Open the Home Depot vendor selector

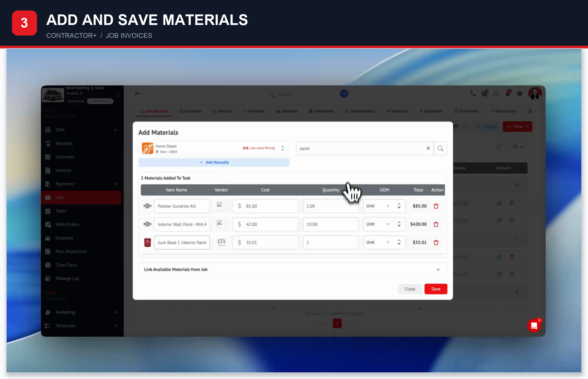[x=214, y=148]
